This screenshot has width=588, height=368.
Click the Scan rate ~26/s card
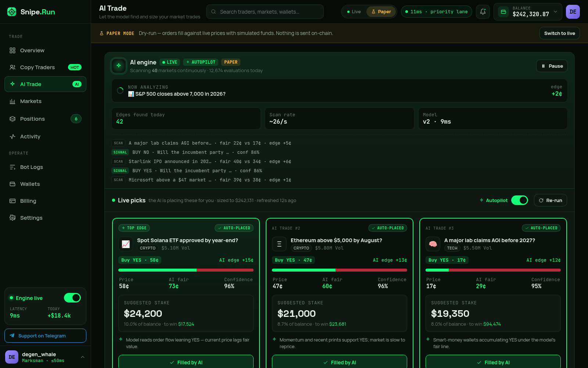pyautogui.click(x=340, y=118)
